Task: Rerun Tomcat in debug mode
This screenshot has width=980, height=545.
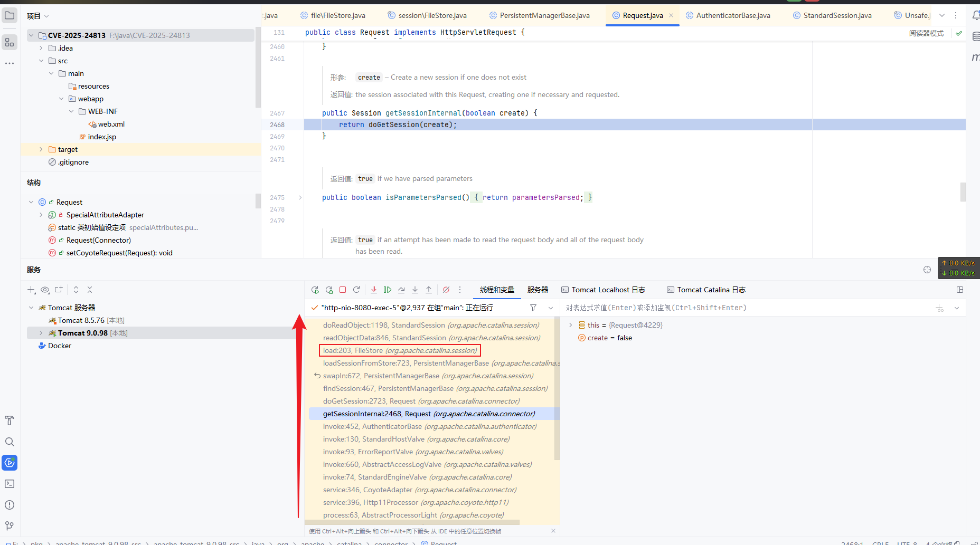Action: click(x=329, y=290)
